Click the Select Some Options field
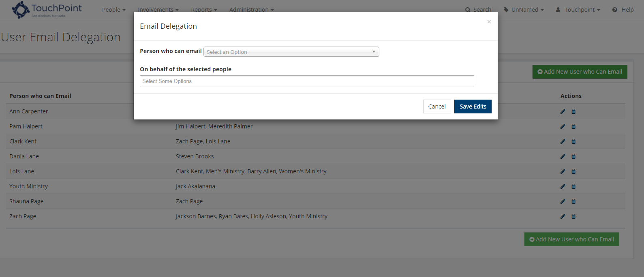 [x=307, y=81]
